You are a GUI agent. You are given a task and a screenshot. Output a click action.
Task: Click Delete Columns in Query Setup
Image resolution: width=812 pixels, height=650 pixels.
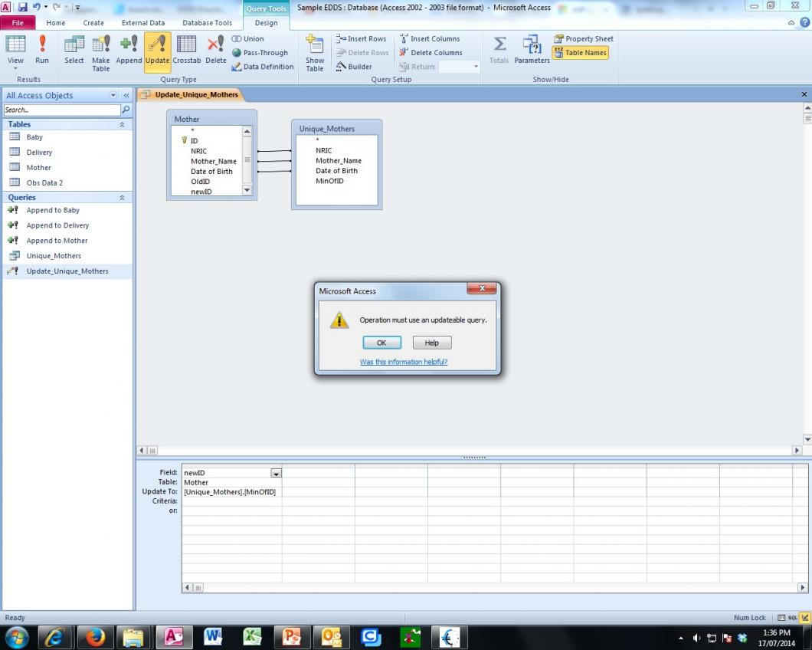pos(431,53)
